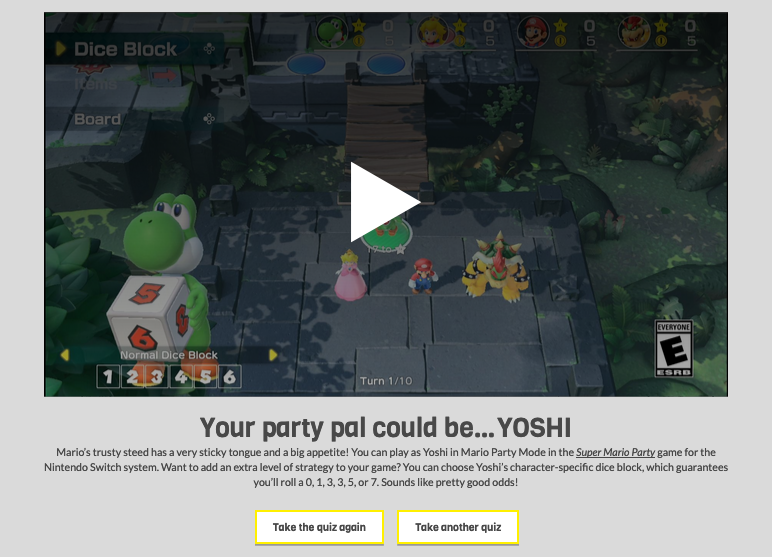Screen dimensions: 772x557
Task: Click the dice face number 1 box
Action: (108, 377)
